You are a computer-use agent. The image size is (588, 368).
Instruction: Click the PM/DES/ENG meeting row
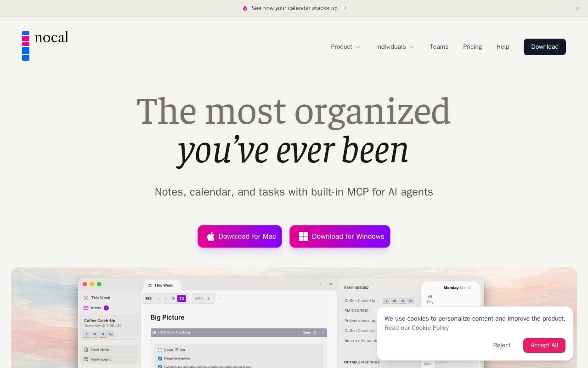coord(356,310)
